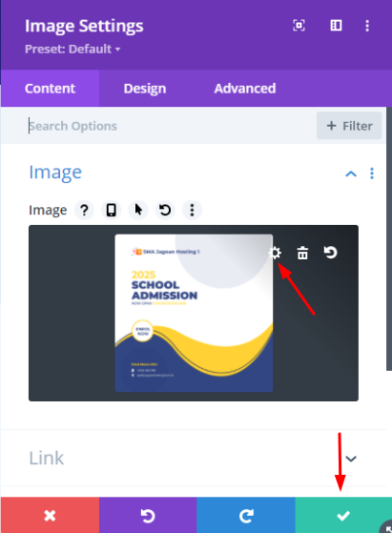Collapse the Image section chevron
Viewport: 392px width, 533px height.
click(351, 174)
